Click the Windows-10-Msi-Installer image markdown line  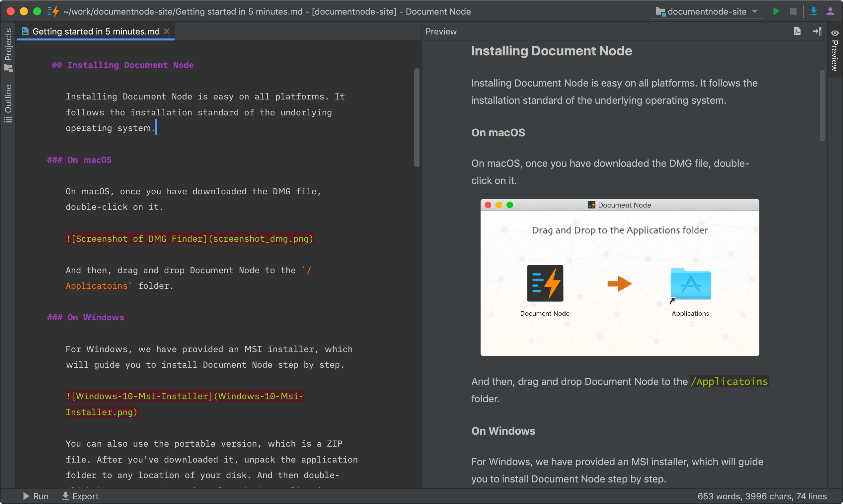point(185,404)
